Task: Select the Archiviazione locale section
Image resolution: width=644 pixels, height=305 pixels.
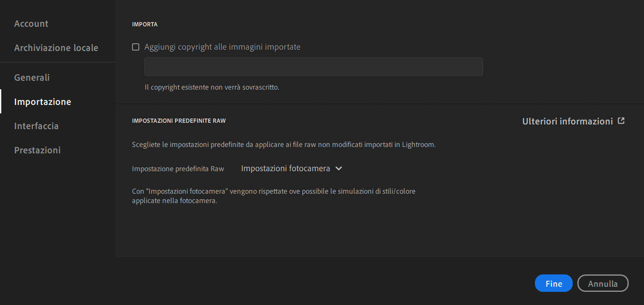Action: 56,48
